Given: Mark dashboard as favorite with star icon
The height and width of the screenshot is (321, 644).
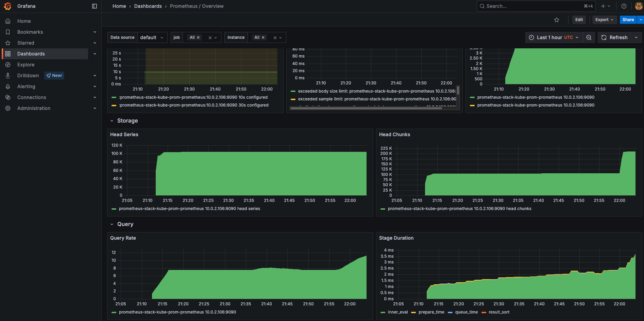Looking at the screenshot, I should [557, 20].
